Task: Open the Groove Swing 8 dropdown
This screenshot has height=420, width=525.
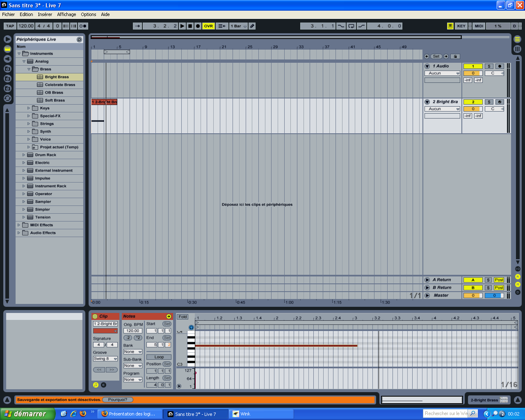Action: [105, 358]
